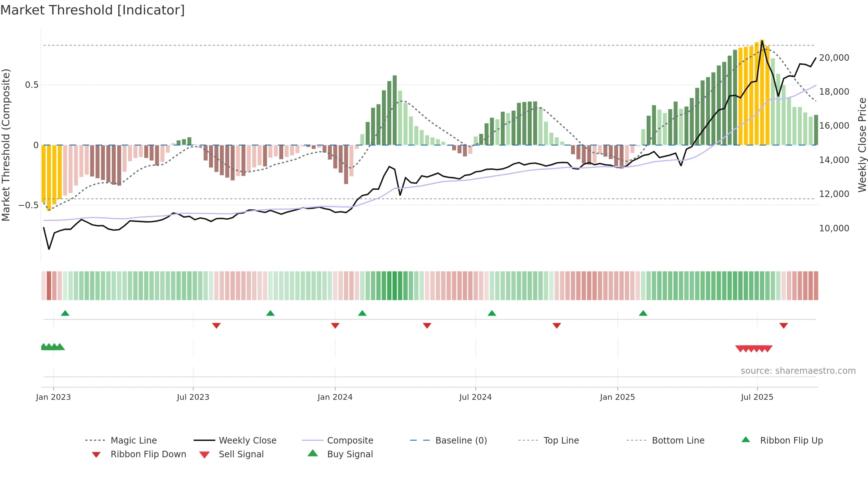
Task: Click the ribbon flip up marker after Jul 2024
Action: tap(492, 313)
